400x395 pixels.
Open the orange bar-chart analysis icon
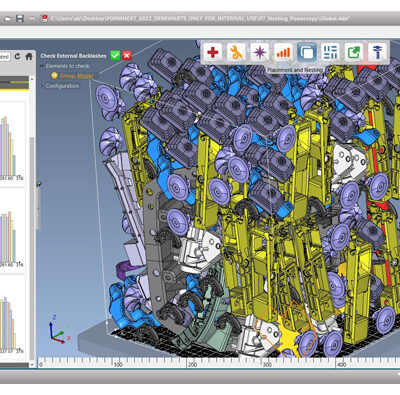click(x=283, y=52)
